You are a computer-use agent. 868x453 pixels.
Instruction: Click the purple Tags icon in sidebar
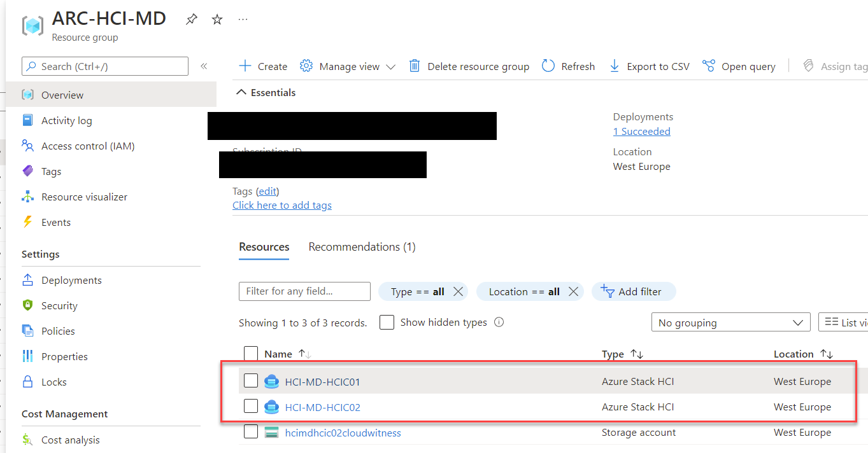27,171
